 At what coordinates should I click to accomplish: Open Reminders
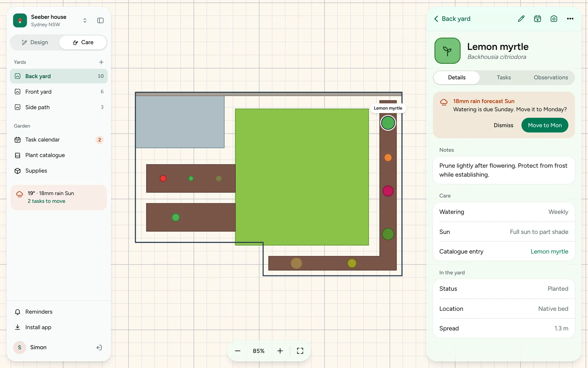(x=59, y=312)
